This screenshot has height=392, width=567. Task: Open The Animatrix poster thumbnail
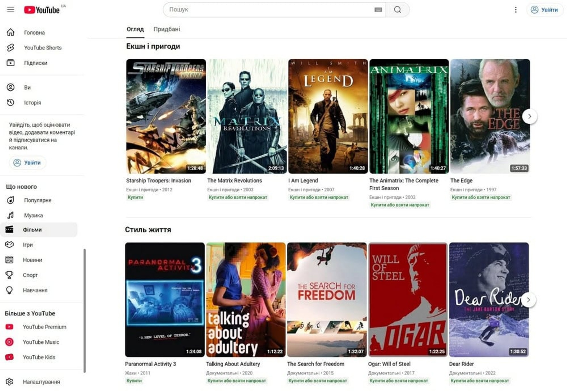[409, 116]
